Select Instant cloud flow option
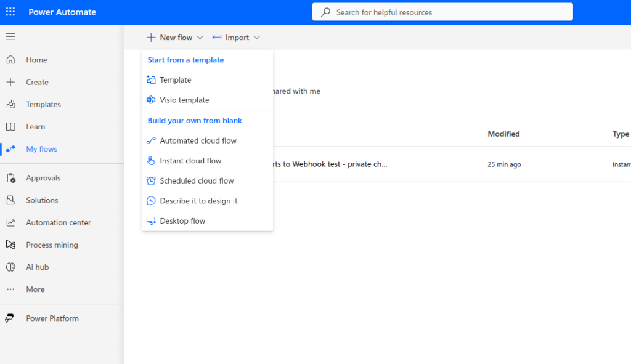The width and height of the screenshot is (631, 364). [190, 161]
